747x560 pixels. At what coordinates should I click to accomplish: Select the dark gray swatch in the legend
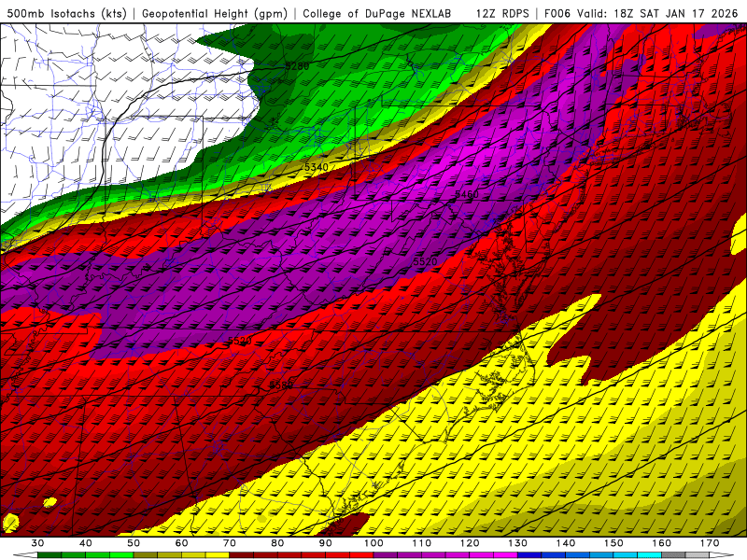tap(673, 555)
